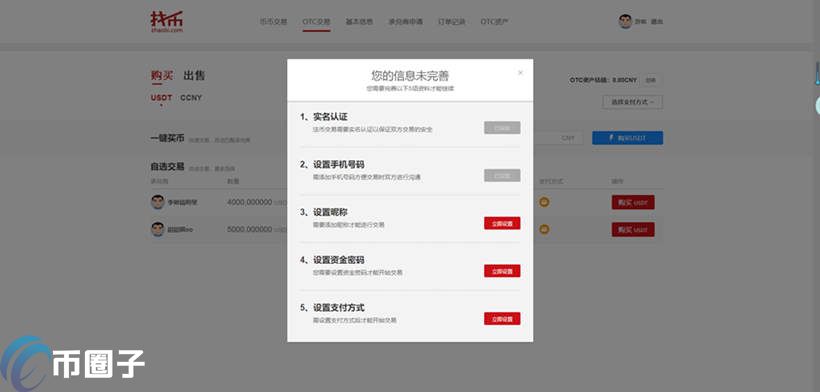Switch to the 出售 tab
Screen dimensions: 820x392
click(194, 76)
